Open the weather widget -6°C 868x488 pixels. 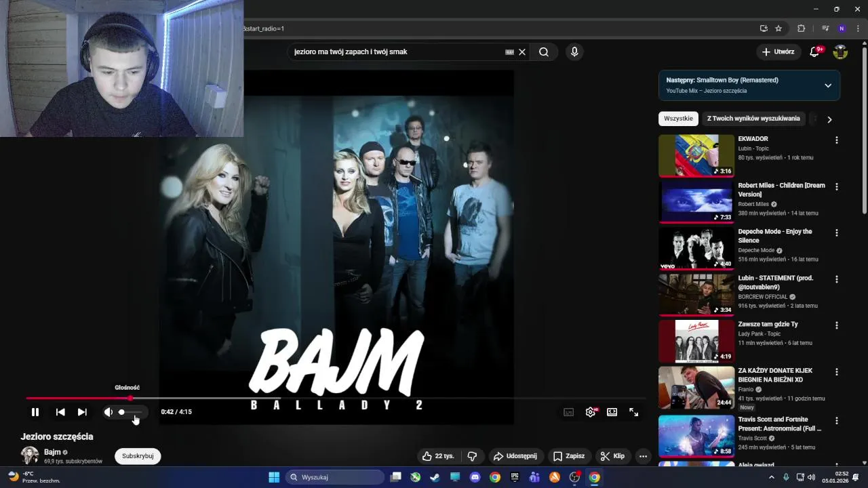click(x=33, y=477)
